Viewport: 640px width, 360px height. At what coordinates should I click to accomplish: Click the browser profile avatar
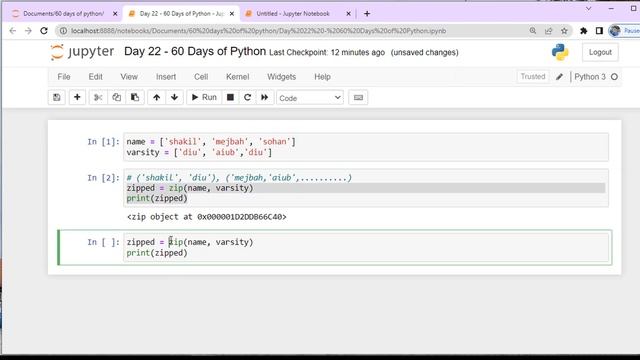point(615,31)
